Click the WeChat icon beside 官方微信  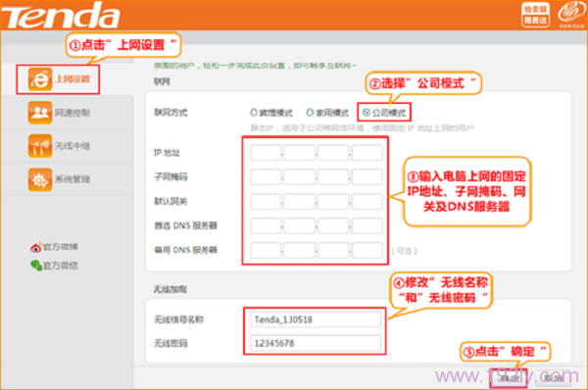click(x=36, y=266)
